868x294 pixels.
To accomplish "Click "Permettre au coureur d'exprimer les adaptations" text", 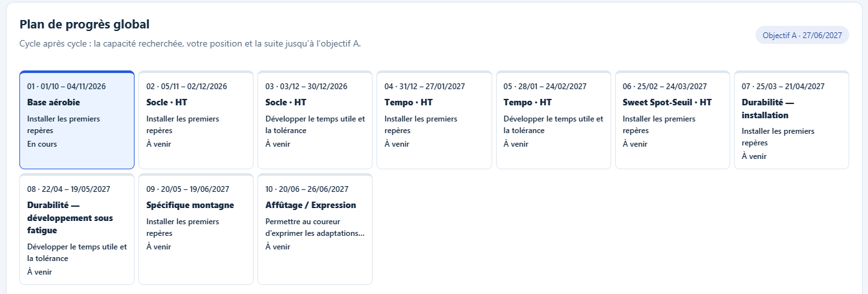I will (315, 227).
